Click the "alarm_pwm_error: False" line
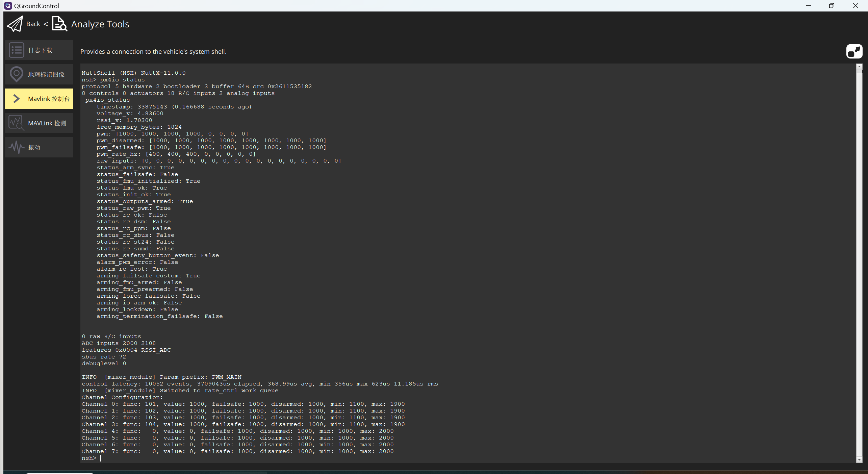This screenshot has width=868, height=474. point(137,262)
